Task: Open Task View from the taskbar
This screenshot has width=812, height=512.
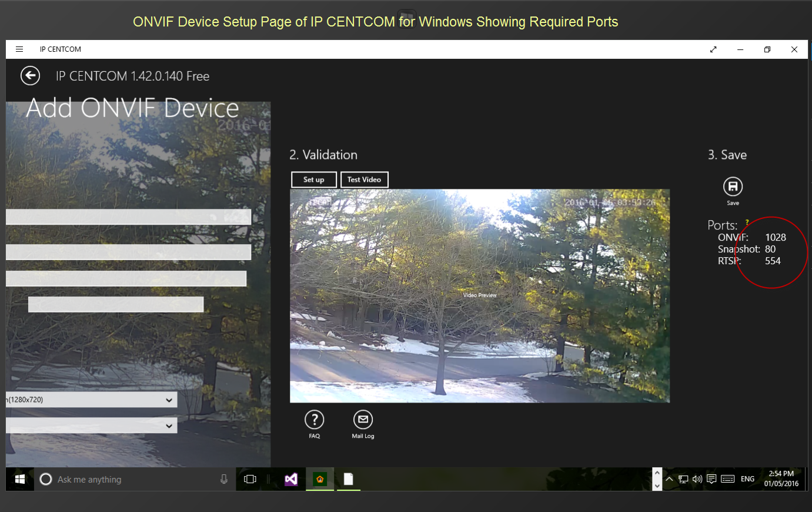Action: tap(250, 479)
